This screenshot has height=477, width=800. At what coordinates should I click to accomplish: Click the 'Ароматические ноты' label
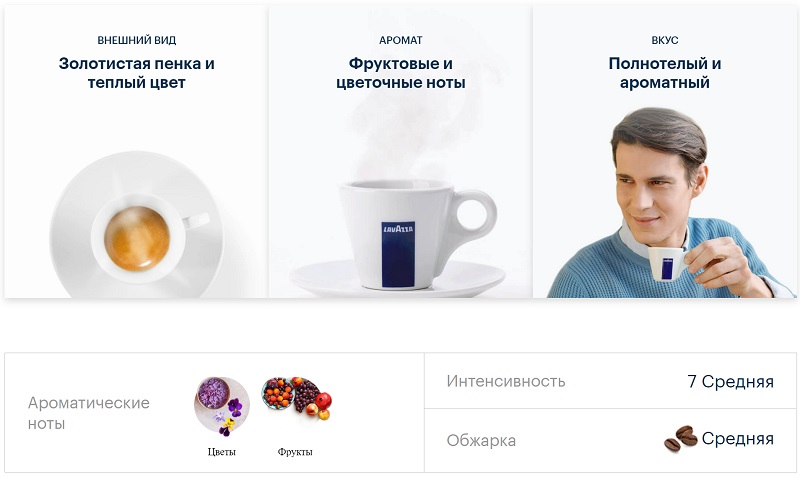[89, 413]
